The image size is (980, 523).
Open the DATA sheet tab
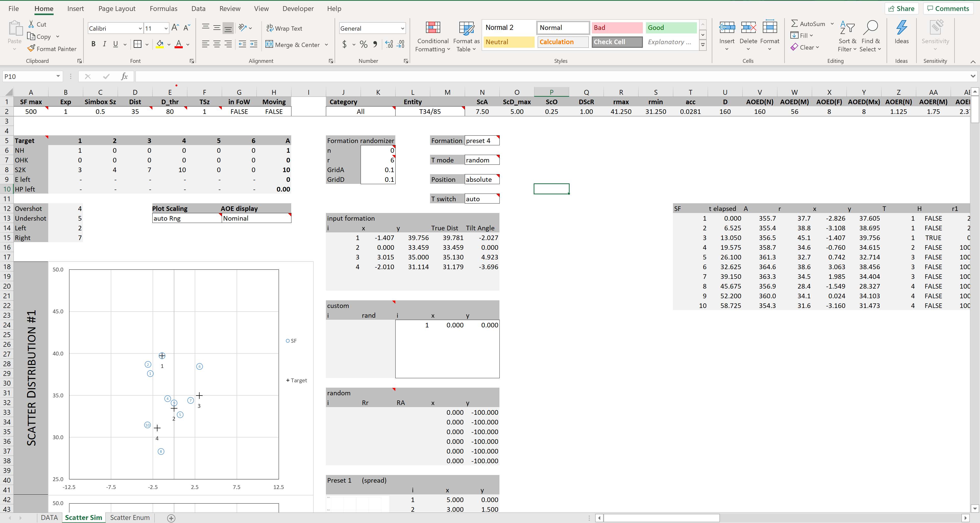pyautogui.click(x=49, y=518)
